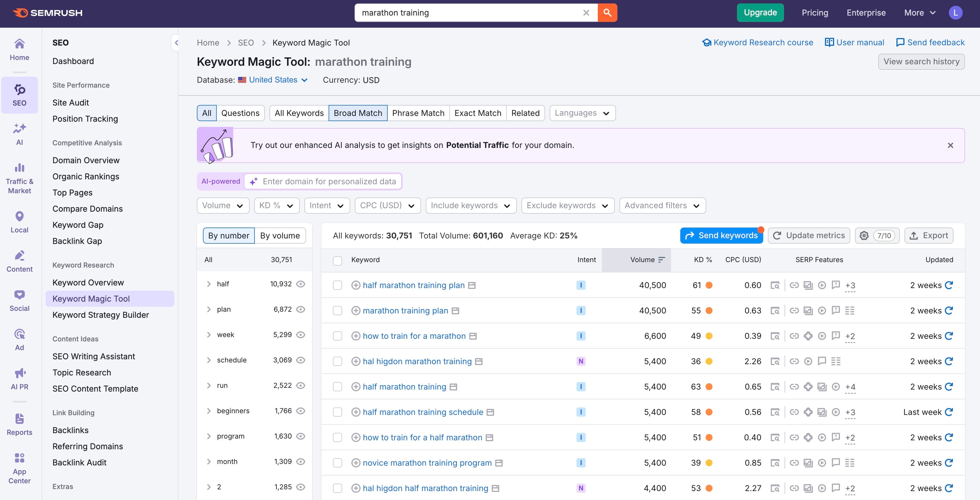The image size is (980, 500).
Task: Expand the schedule keyword group
Action: pyautogui.click(x=208, y=360)
